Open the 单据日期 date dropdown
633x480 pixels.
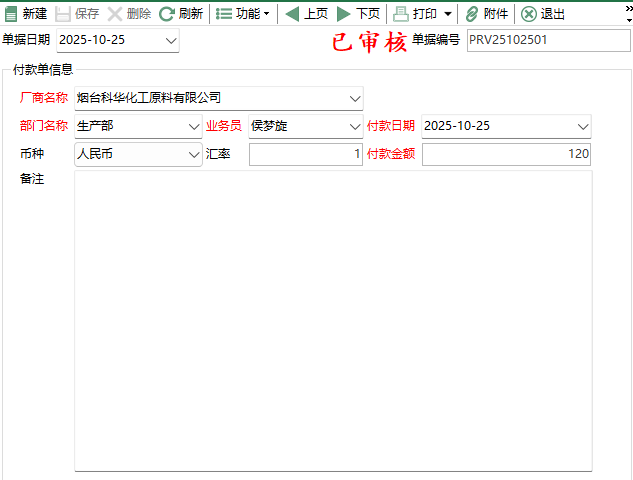[171, 40]
